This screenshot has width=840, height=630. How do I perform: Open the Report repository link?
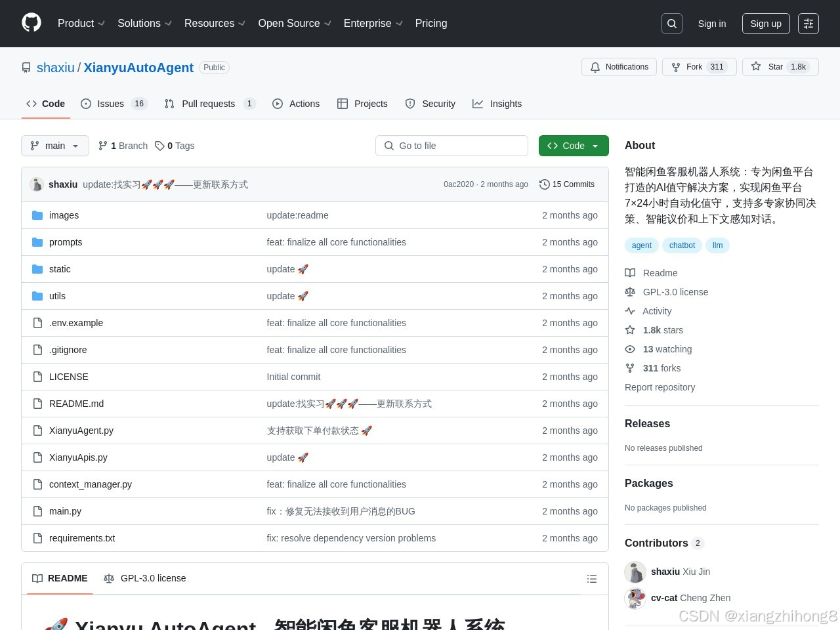coord(660,387)
